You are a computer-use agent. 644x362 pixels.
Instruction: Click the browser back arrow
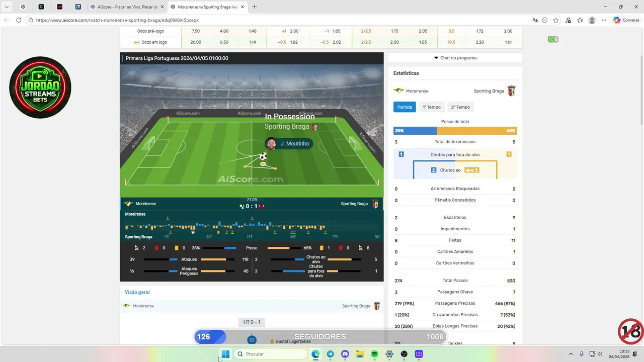(x=7, y=20)
